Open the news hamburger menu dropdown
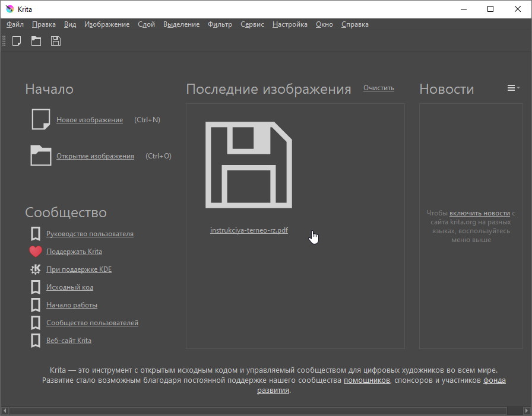 pyautogui.click(x=512, y=88)
